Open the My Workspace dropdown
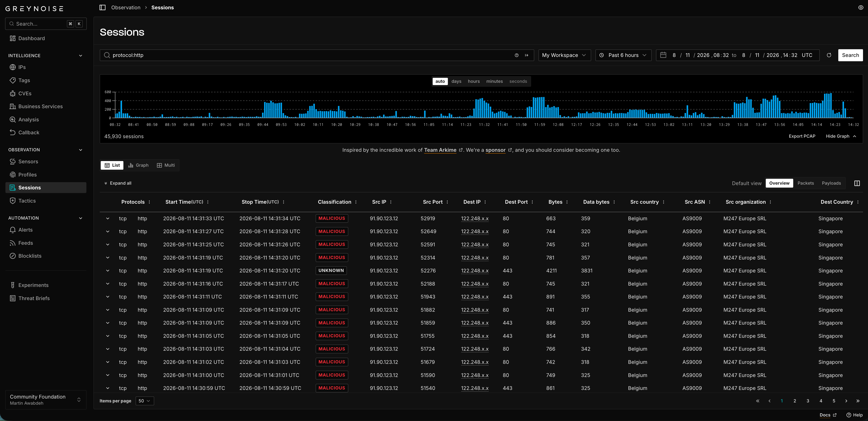 pos(564,55)
